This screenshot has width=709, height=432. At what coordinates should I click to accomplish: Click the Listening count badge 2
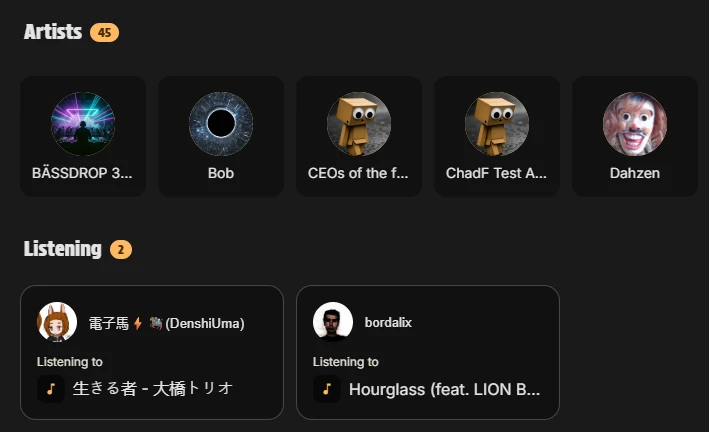[x=120, y=250]
